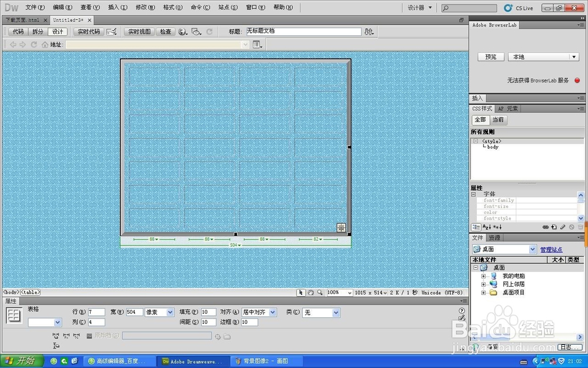Viewport: 588px width, 368px height.
Task: Open the Designer workspace switcher dropdown
Action: click(x=420, y=8)
